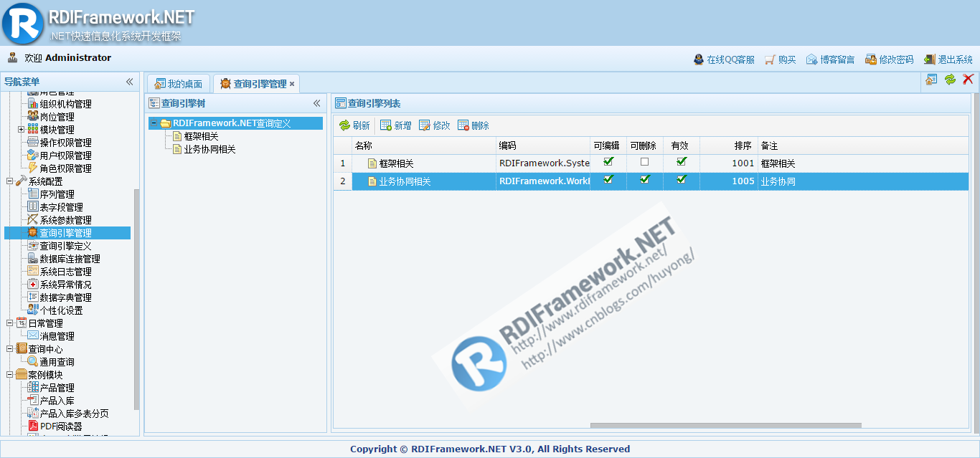Open 消息管理 menu item
Screen dimensions: 980x458
(x=57, y=336)
